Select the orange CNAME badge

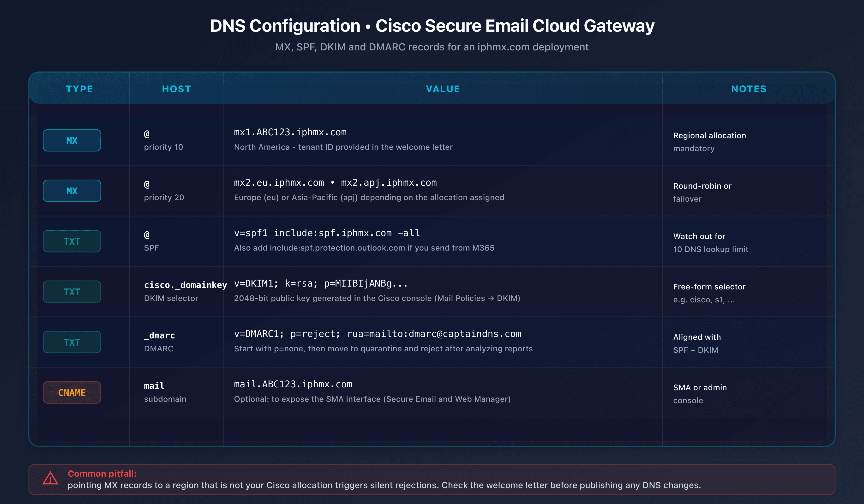tap(72, 392)
